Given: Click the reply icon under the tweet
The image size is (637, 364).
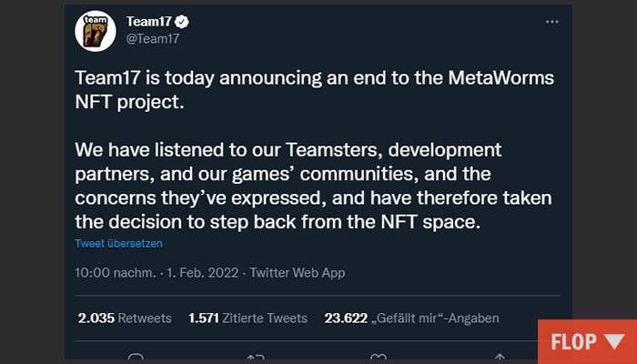Looking at the screenshot, I should pyautogui.click(x=136, y=358).
